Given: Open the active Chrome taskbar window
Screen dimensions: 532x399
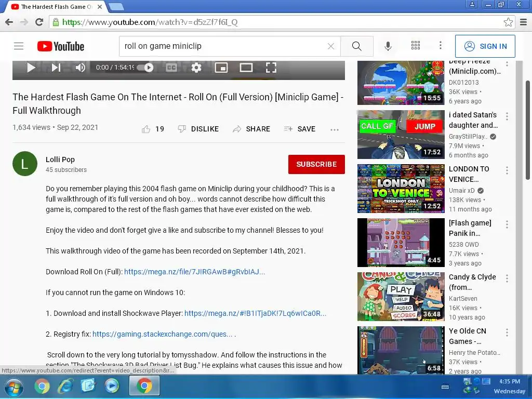Looking at the screenshot, I should point(144,386).
